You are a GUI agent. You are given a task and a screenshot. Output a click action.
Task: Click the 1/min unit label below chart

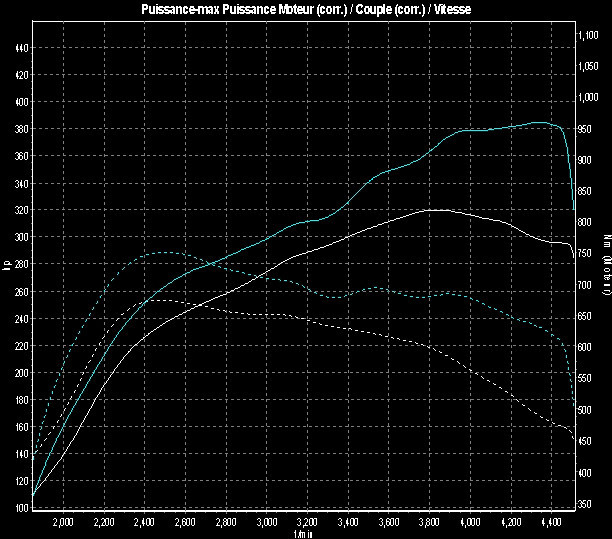point(304,533)
